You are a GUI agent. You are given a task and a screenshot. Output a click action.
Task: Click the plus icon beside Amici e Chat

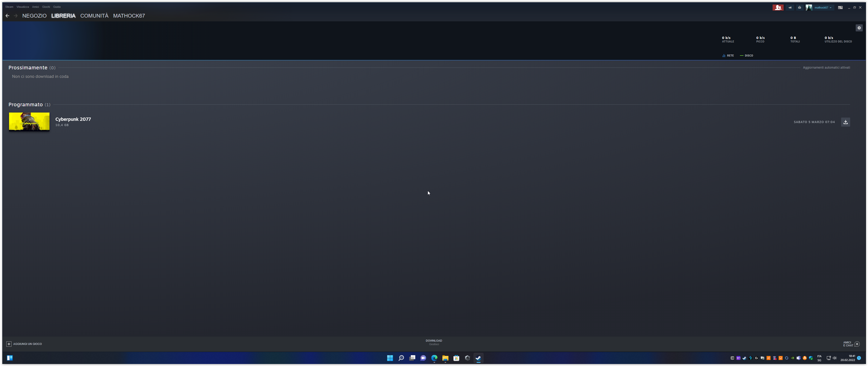coord(857,344)
